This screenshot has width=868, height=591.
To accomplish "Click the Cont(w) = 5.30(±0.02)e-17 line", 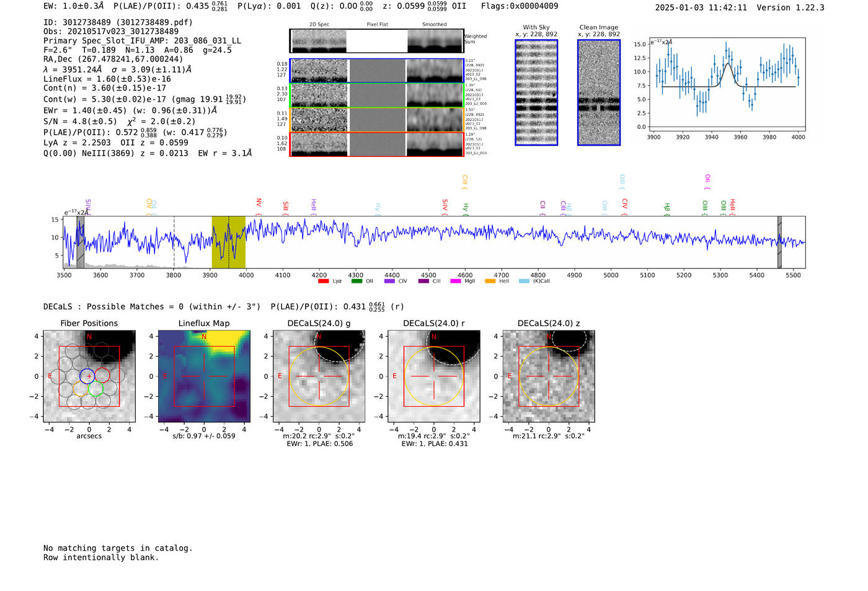I will pyautogui.click(x=145, y=99).
